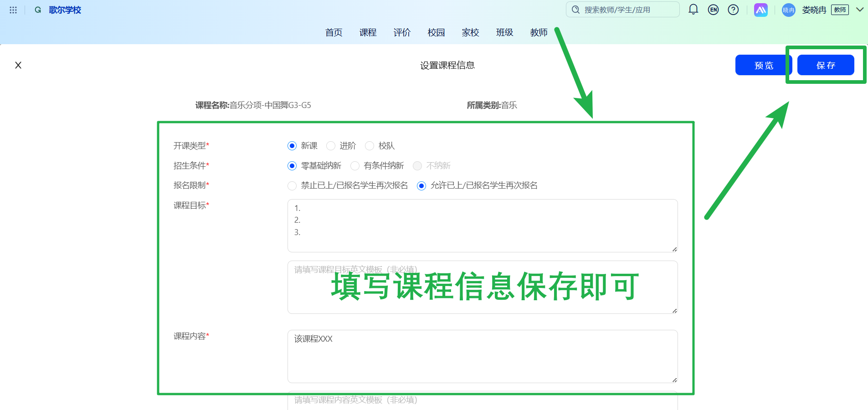
Task: Click the 保存 button
Action: coord(826,65)
